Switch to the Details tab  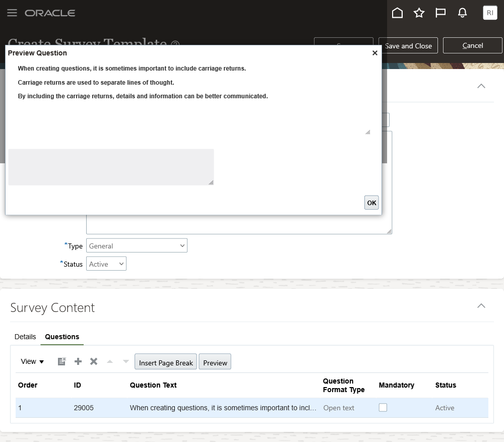tap(25, 337)
